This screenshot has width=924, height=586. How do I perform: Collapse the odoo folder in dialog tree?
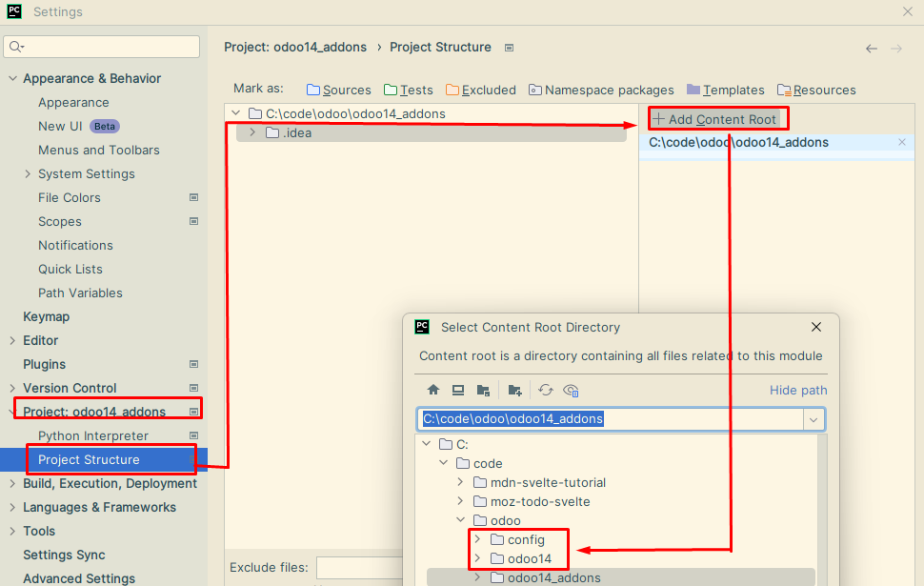click(461, 520)
